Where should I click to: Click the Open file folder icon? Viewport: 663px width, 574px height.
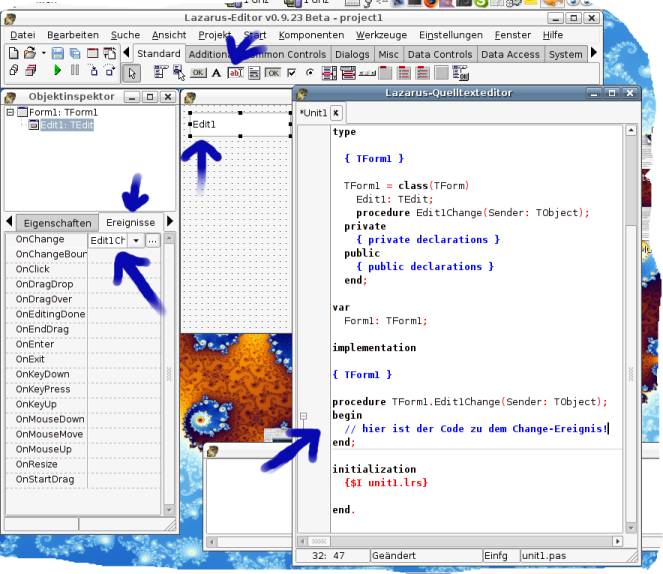pos(30,53)
